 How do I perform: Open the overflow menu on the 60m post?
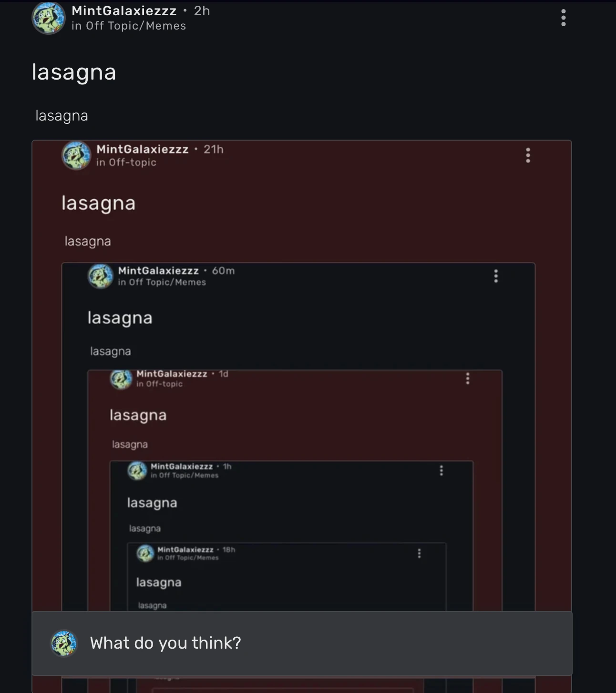point(495,275)
